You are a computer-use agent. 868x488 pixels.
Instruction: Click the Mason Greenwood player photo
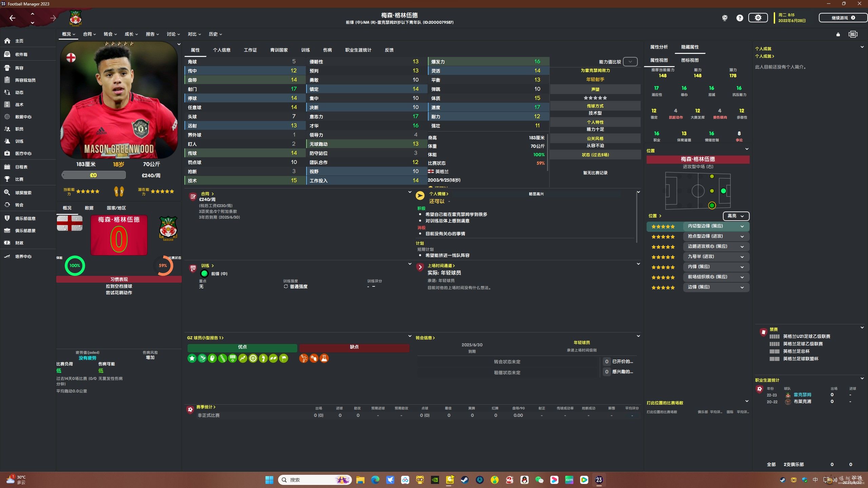119,100
